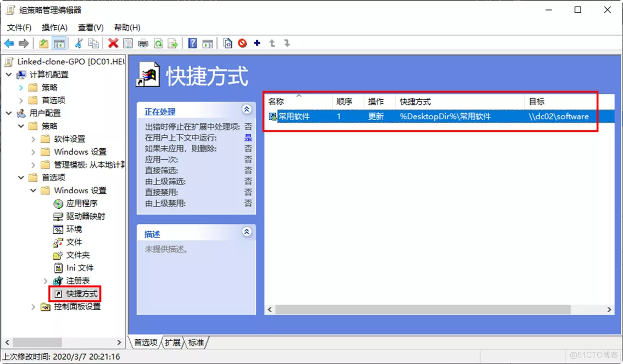The image size is (623, 364).
Task: Click the list's horizontal scrollbar thumb
Action: pyautogui.click(x=423, y=309)
